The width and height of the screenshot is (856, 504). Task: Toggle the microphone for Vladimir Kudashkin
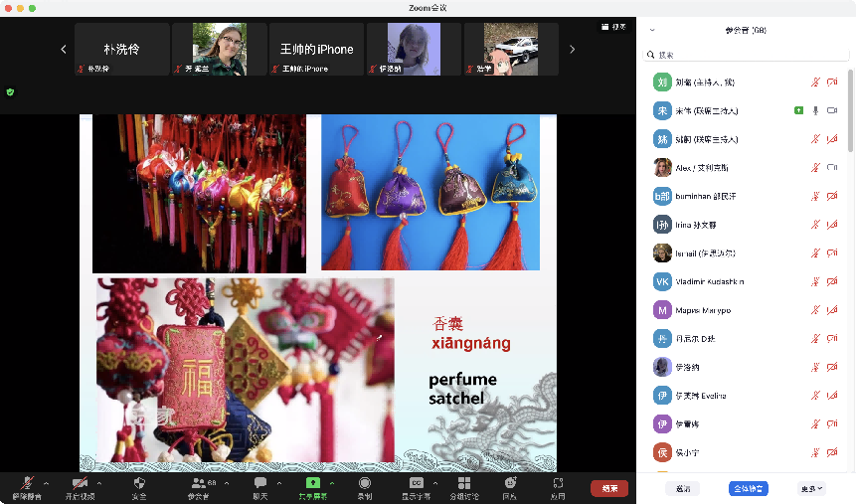[x=815, y=282]
